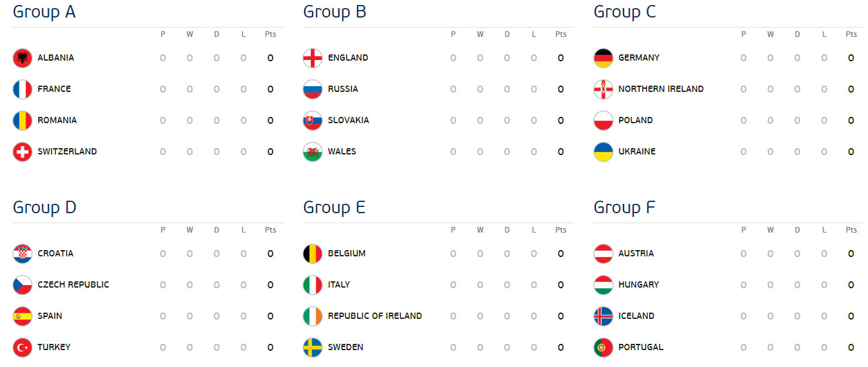
Task: Open the HUNGARY team link
Action: click(638, 284)
